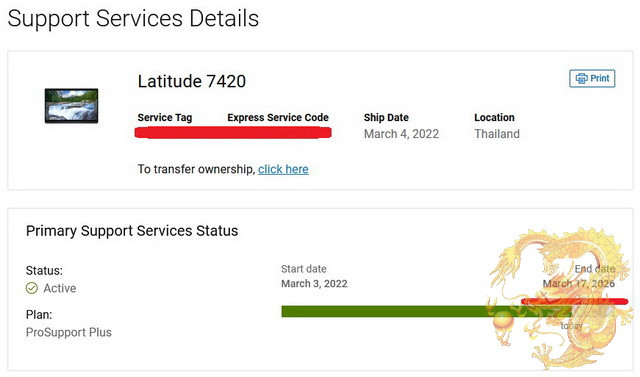
Task: Click the Location value Thailand
Action: tap(497, 134)
